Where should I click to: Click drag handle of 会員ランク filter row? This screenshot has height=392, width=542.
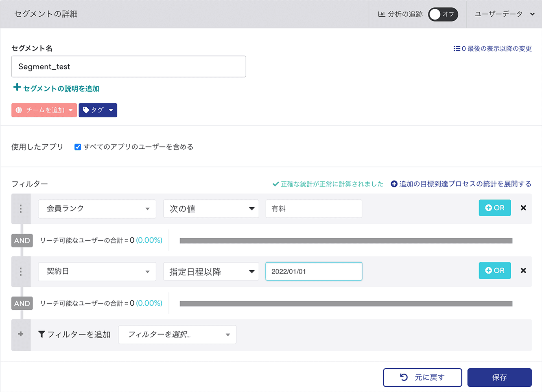click(x=21, y=209)
